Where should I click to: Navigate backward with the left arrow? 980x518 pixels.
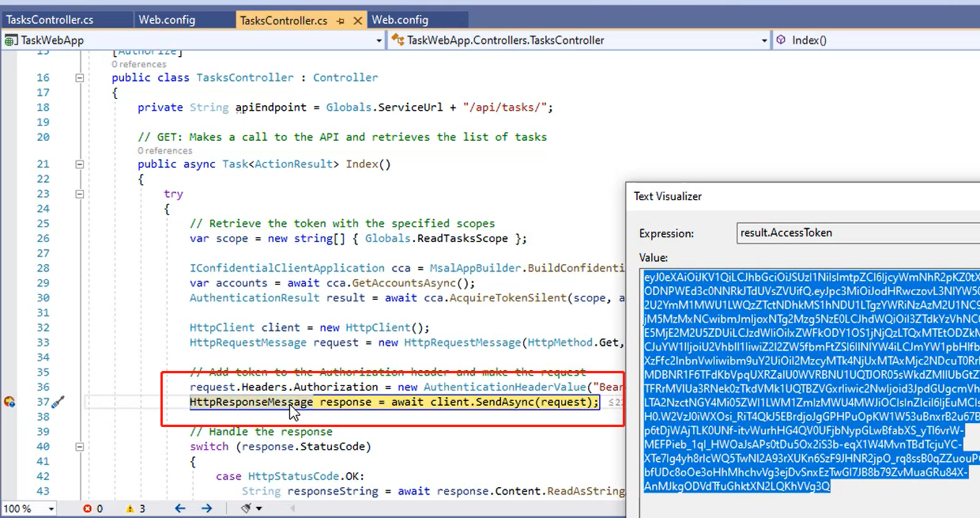180,509
